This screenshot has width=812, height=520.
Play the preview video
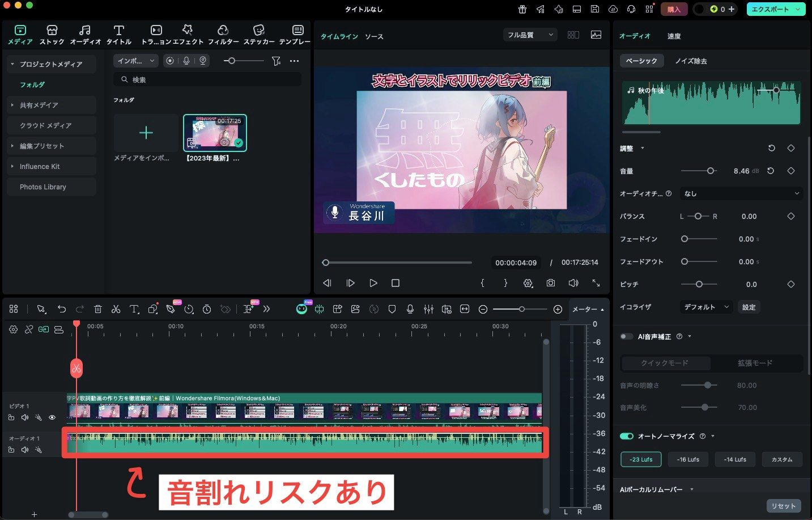point(373,283)
